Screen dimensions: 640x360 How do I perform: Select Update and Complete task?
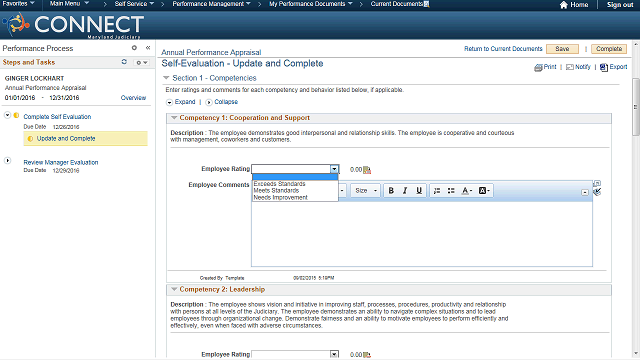click(x=66, y=139)
